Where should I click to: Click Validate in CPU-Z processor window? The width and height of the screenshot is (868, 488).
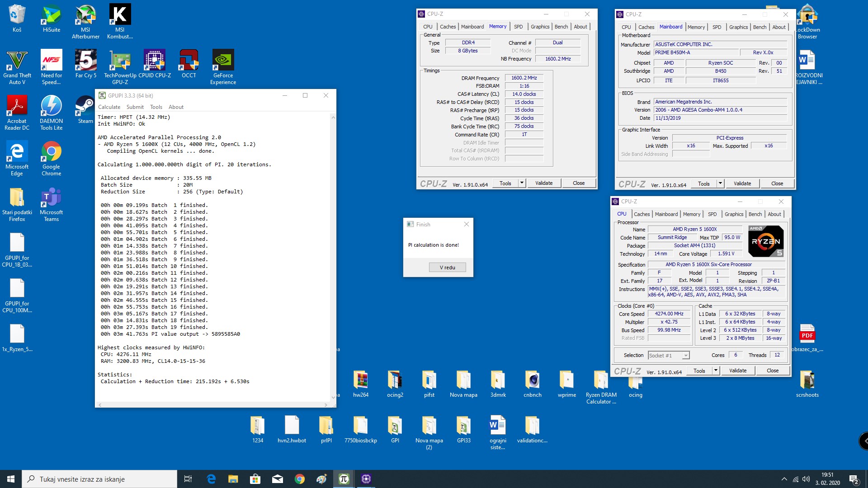click(738, 371)
